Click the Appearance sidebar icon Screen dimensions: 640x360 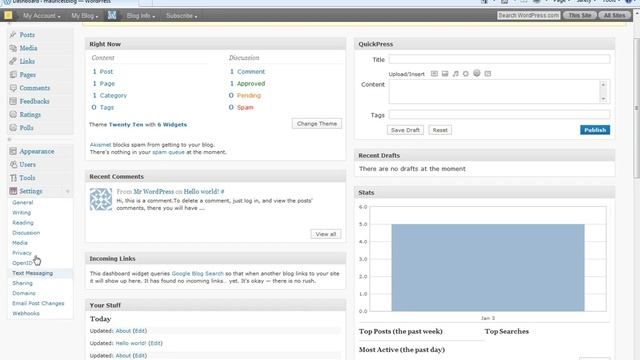[13, 151]
